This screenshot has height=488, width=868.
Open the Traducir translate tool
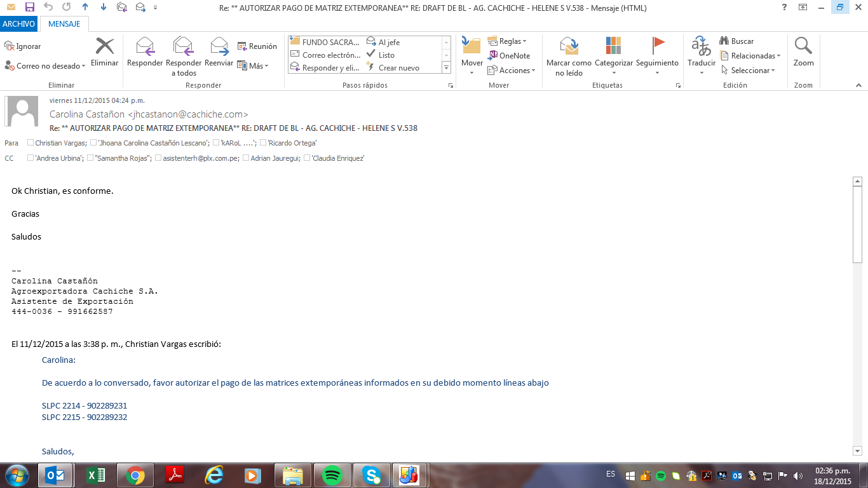(x=702, y=48)
